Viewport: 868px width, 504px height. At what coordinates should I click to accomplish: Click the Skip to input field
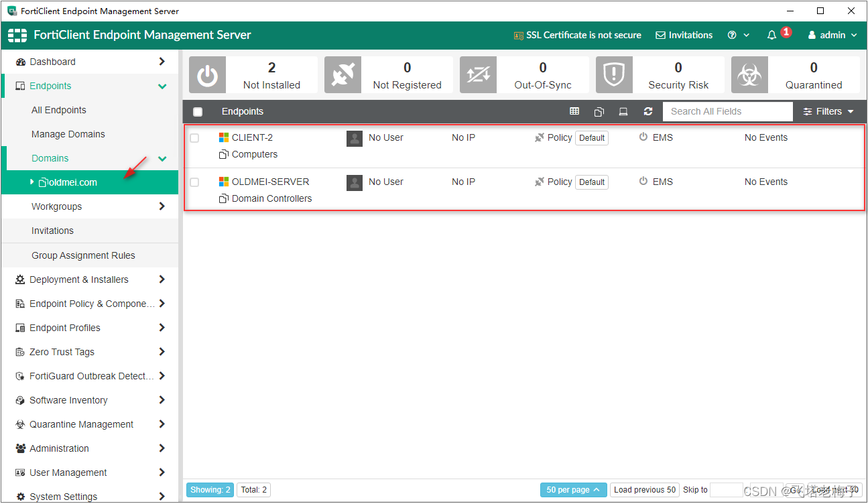727,490
